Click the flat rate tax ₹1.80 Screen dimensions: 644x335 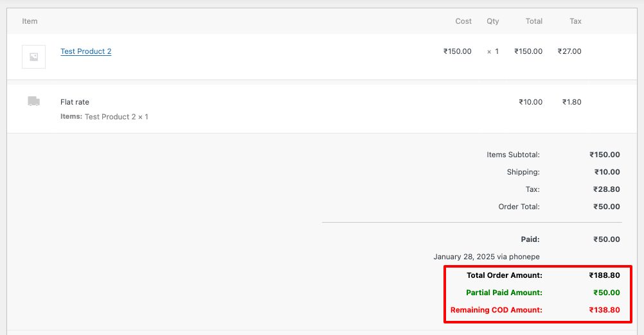(x=572, y=102)
